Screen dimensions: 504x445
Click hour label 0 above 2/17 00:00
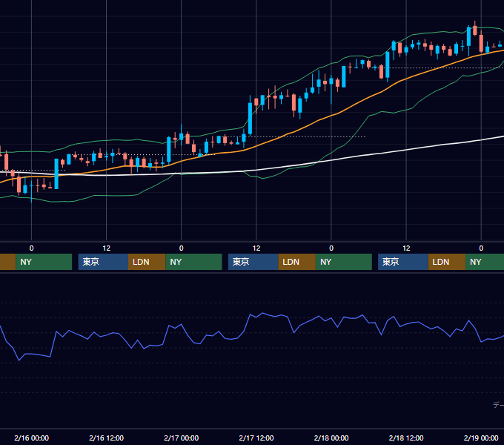(x=182, y=248)
